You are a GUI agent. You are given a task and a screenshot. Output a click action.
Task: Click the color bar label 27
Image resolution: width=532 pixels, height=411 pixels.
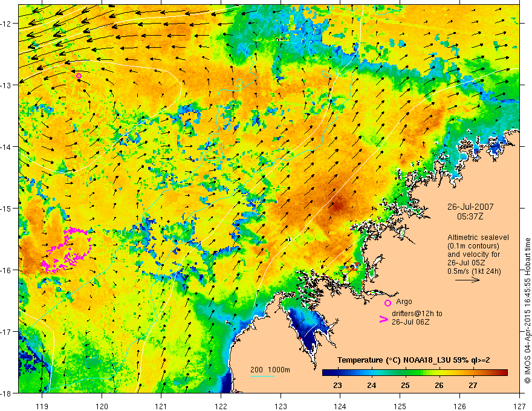[x=473, y=385]
